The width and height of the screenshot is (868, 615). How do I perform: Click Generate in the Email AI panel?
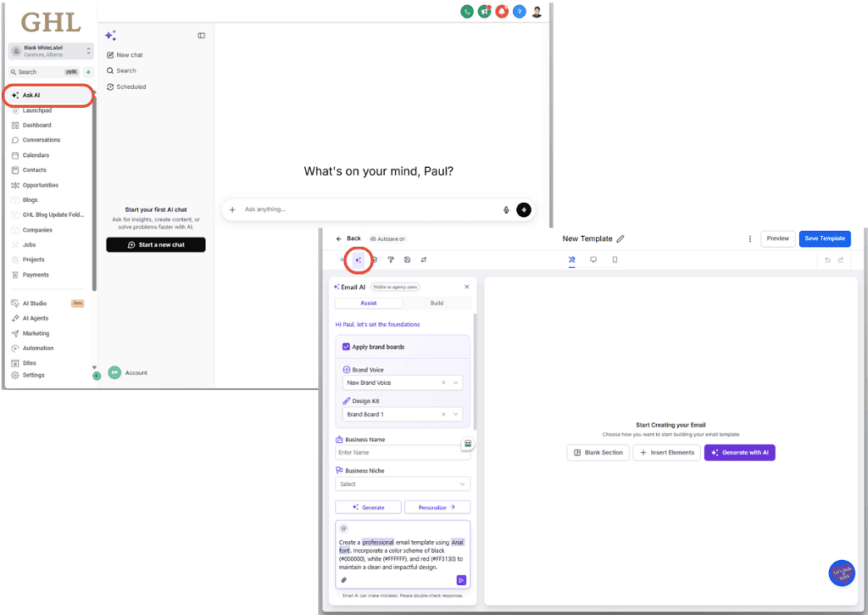(x=368, y=507)
